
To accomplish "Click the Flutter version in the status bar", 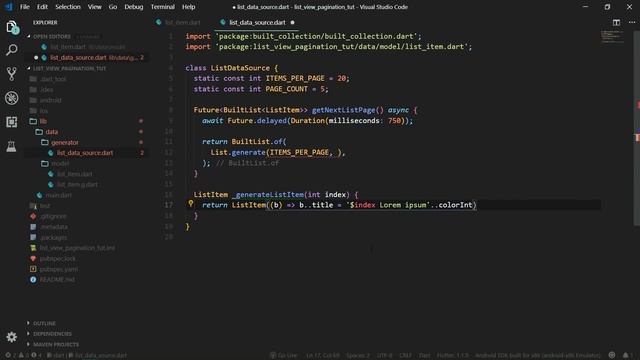I will pyautogui.click(x=453, y=355).
